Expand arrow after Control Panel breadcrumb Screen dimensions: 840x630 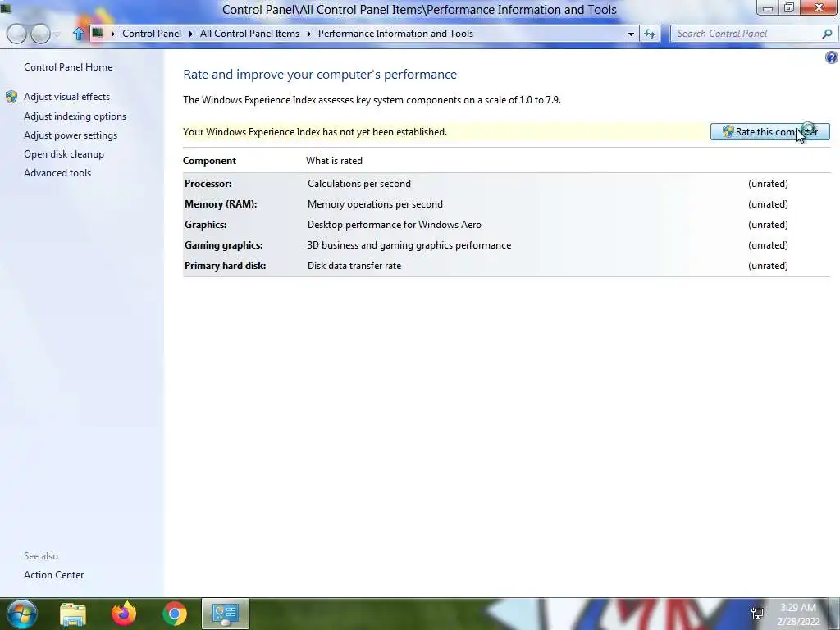click(x=190, y=34)
